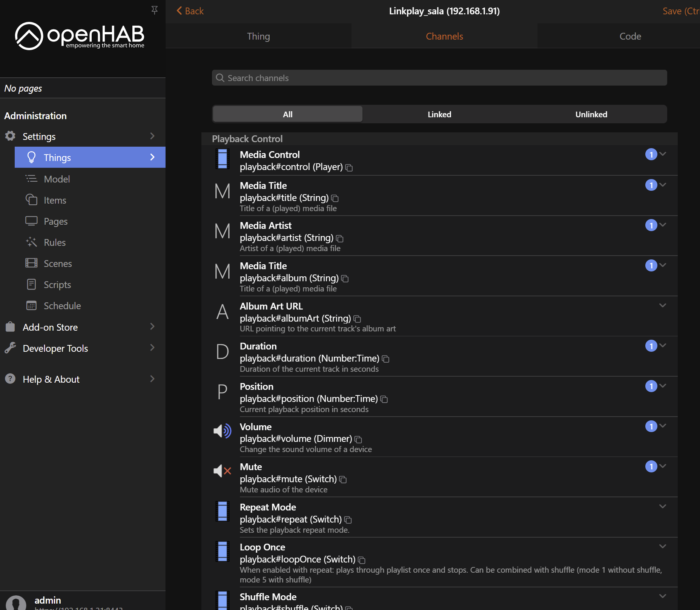The image size is (700, 610).
Task: Go Back to previous page
Action: [x=190, y=11]
